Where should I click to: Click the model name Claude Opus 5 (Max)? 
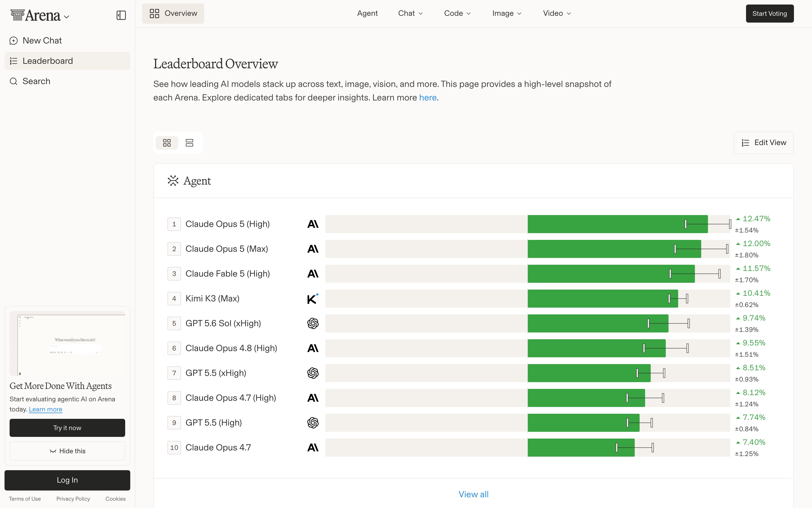coord(227,249)
